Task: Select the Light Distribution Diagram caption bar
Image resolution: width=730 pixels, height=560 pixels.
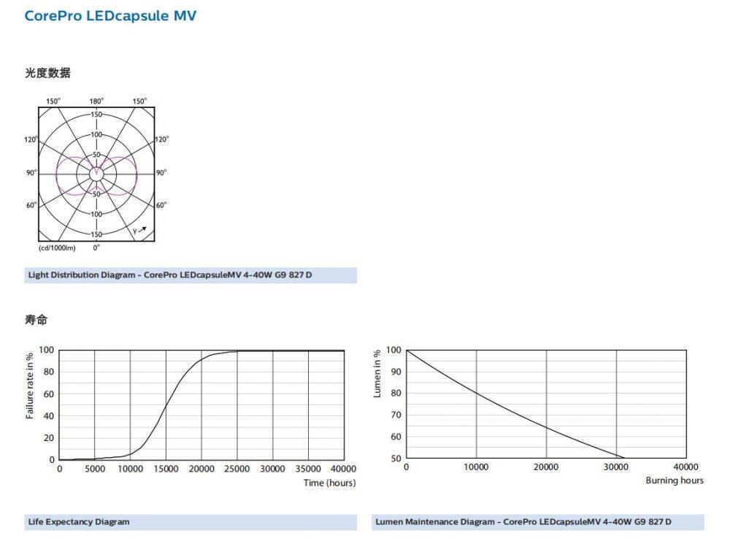Action: pos(191,275)
